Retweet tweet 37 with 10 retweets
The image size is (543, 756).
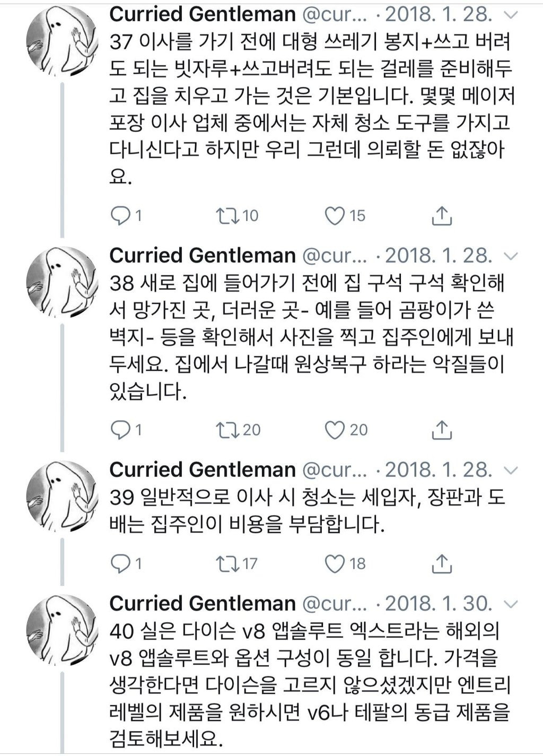coord(228,215)
